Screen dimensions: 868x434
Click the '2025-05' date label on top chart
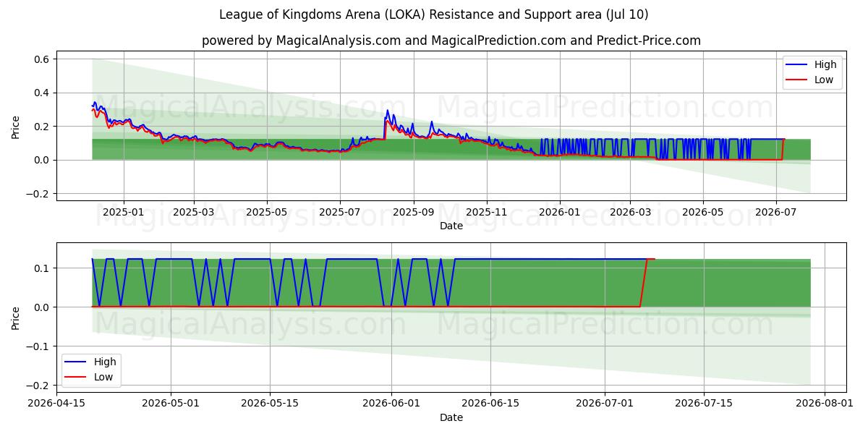(267, 212)
